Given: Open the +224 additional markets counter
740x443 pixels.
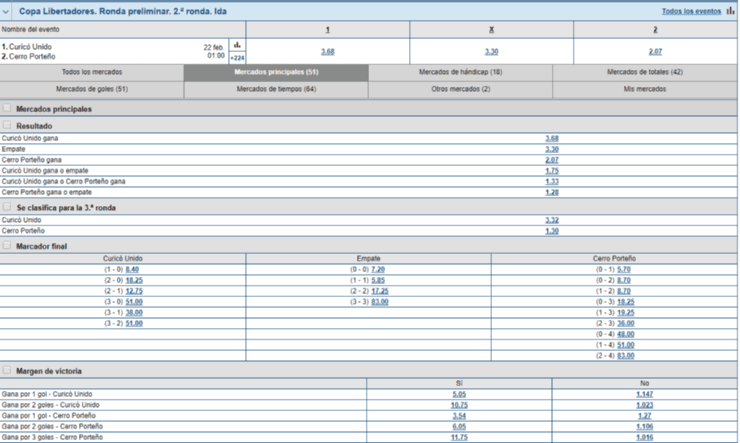Looking at the screenshot, I should [237, 58].
